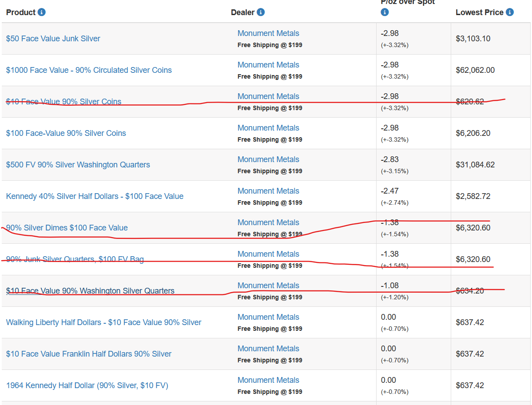Open $10 Face Value Franklin Half Dollars link
Screen dimensions: 532x405
pos(88,354)
